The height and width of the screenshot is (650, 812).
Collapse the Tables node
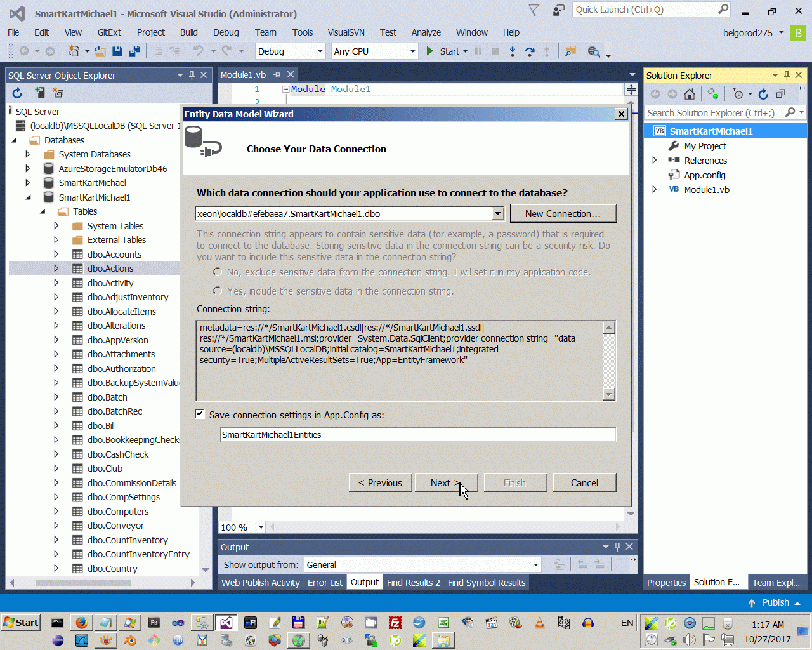click(x=43, y=211)
